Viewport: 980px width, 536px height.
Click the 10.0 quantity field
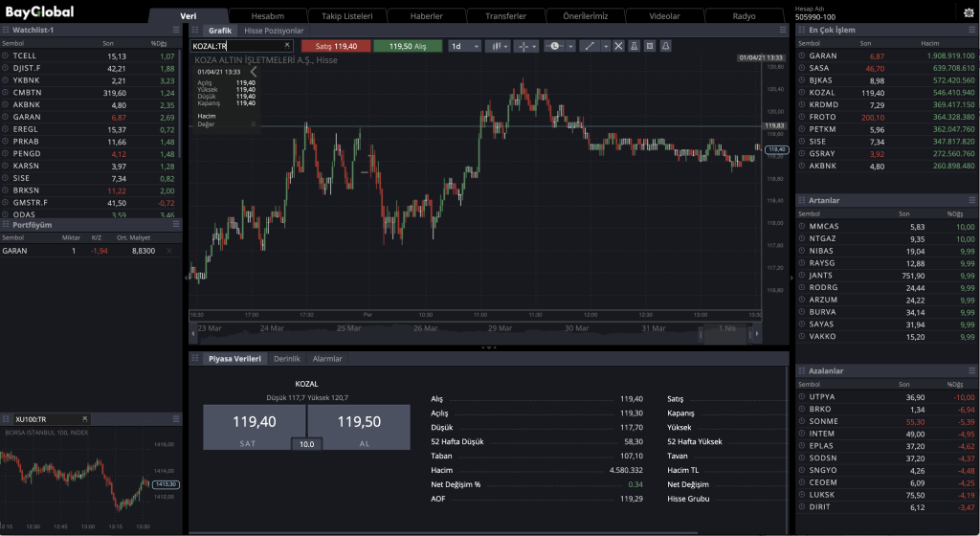coord(306,444)
